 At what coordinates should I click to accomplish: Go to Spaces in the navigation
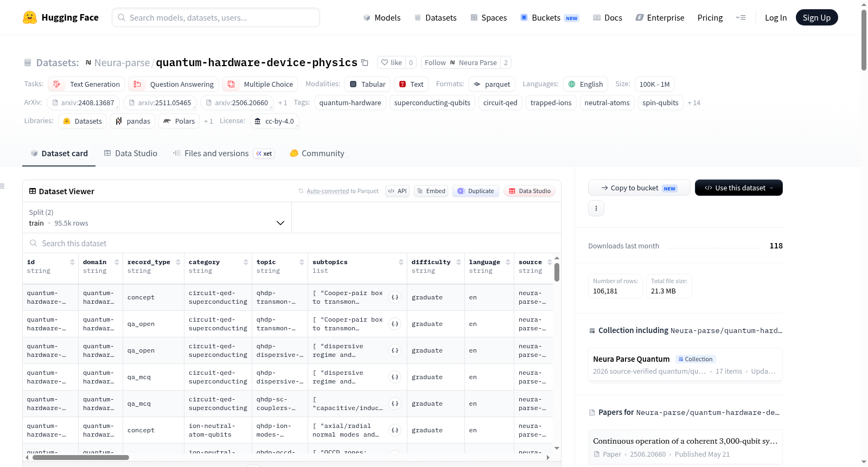click(488, 18)
